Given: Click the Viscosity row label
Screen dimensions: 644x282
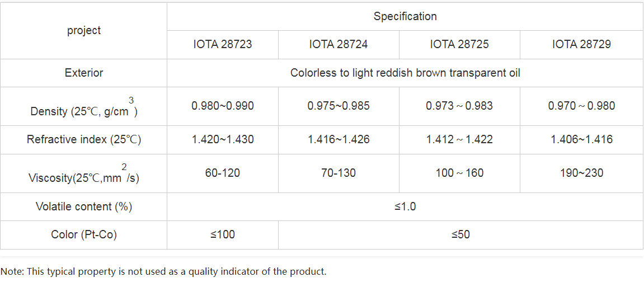Looking at the screenshot, I should pos(84,178).
